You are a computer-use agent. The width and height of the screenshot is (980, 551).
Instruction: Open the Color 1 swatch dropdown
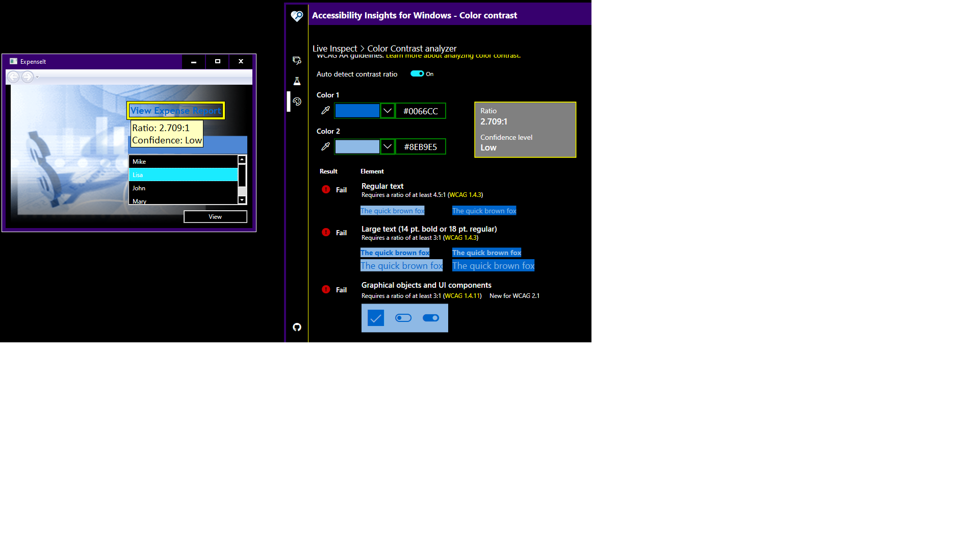click(x=387, y=111)
